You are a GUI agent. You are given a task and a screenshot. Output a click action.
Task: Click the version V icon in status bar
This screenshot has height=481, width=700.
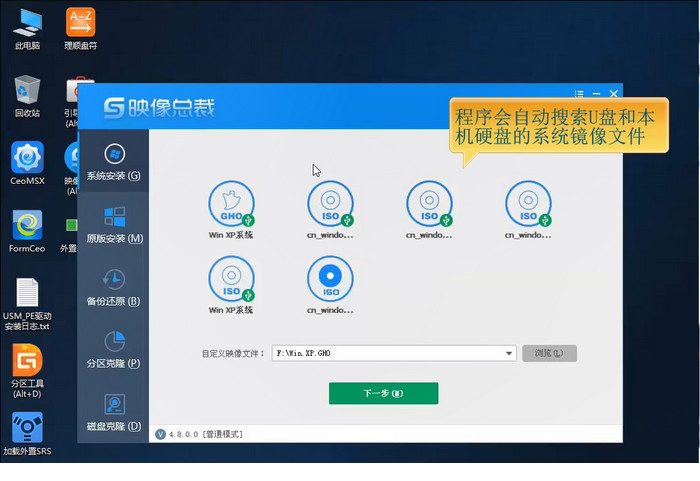click(160, 434)
